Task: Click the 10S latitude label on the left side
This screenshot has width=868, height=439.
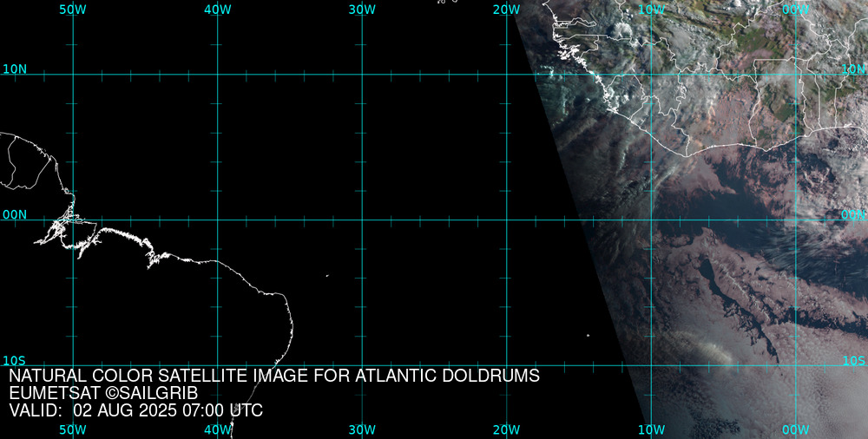Action: click(x=15, y=361)
